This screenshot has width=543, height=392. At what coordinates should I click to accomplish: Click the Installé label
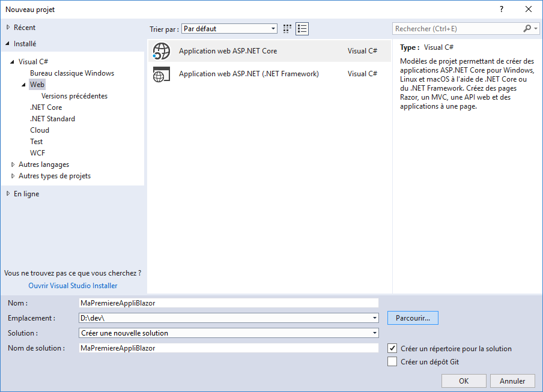25,44
